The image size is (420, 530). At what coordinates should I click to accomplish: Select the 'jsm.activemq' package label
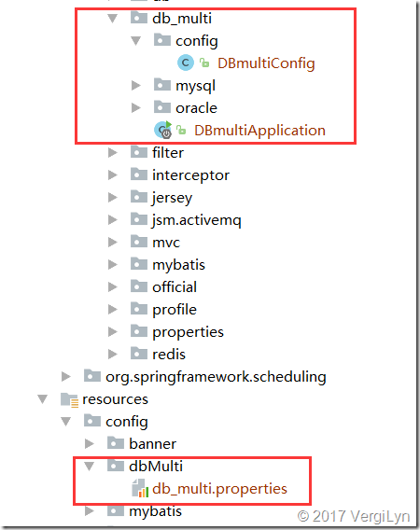197,220
